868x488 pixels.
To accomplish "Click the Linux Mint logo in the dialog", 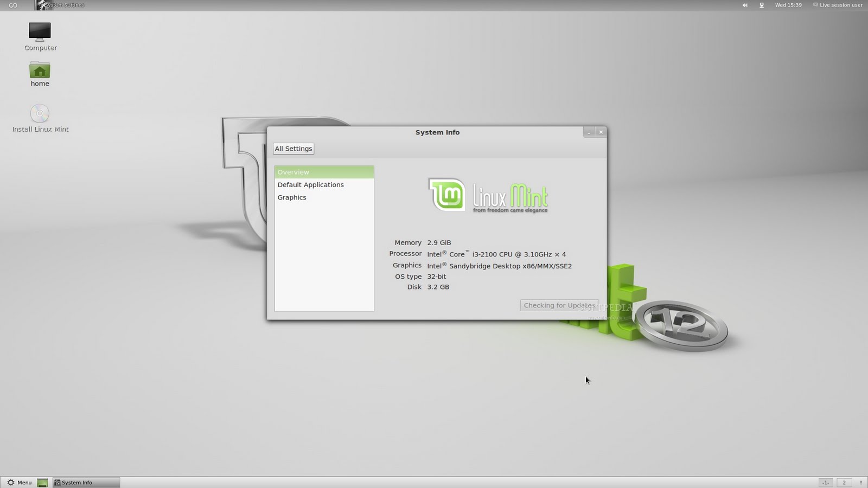I will (487, 195).
